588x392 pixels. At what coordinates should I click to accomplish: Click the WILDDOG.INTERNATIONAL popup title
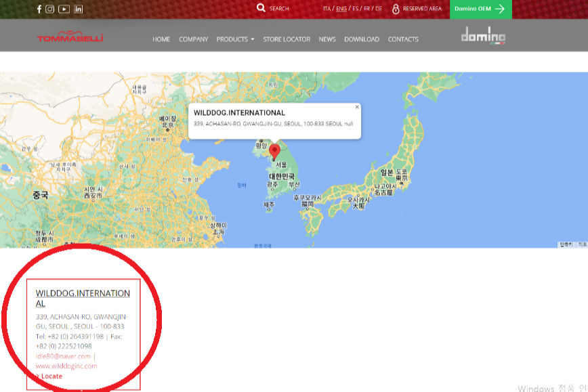(x=239, y=113)
